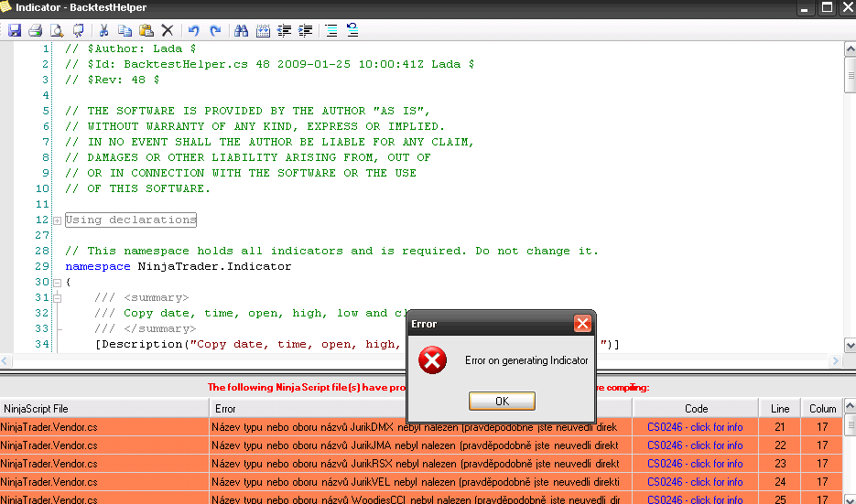
Task: Expand the Using declarations region
Action: [x=58, y=220]
